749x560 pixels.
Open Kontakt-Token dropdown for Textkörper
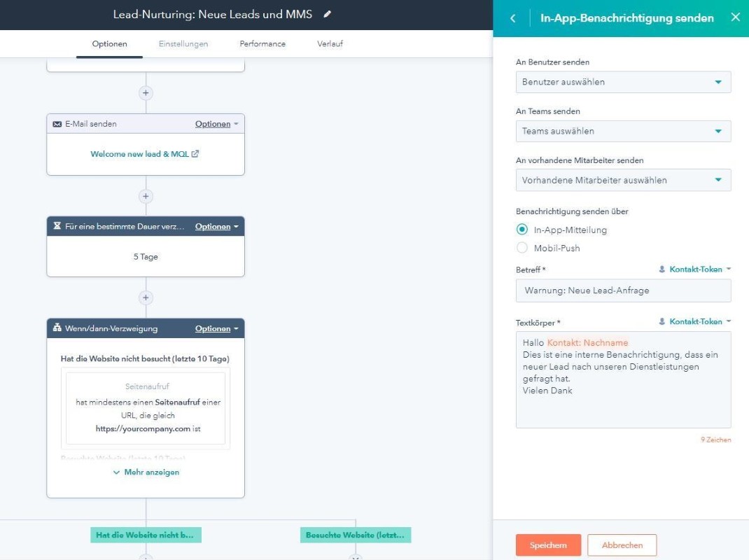click(x=700, y=321)
